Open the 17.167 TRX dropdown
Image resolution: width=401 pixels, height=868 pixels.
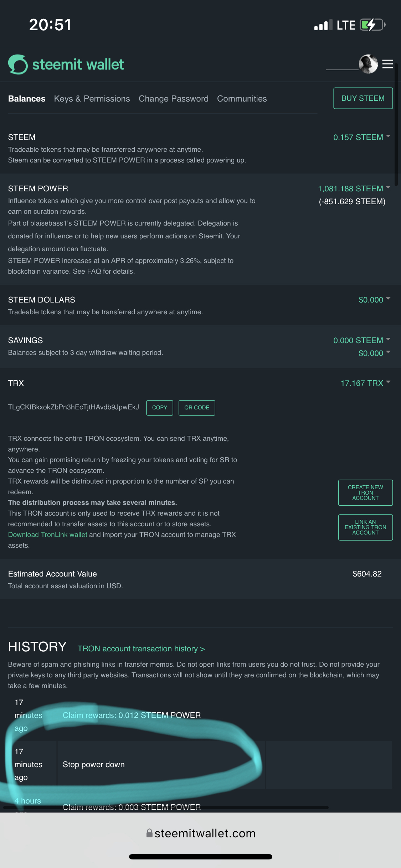(365, 383)
